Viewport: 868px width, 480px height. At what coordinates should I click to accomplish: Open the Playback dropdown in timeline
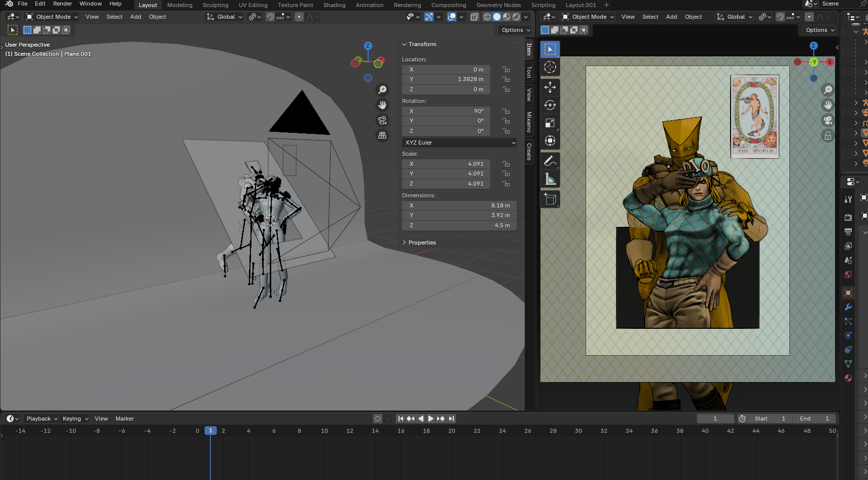tap(42, 419)
